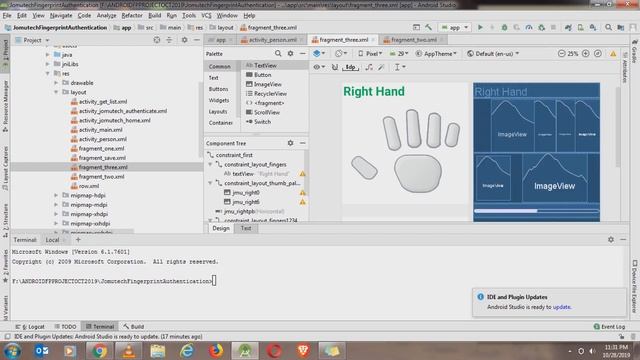Click the design canvas vertical scrollbar
The height and width of the screenshot is (360, 640).
coord(618,127)
